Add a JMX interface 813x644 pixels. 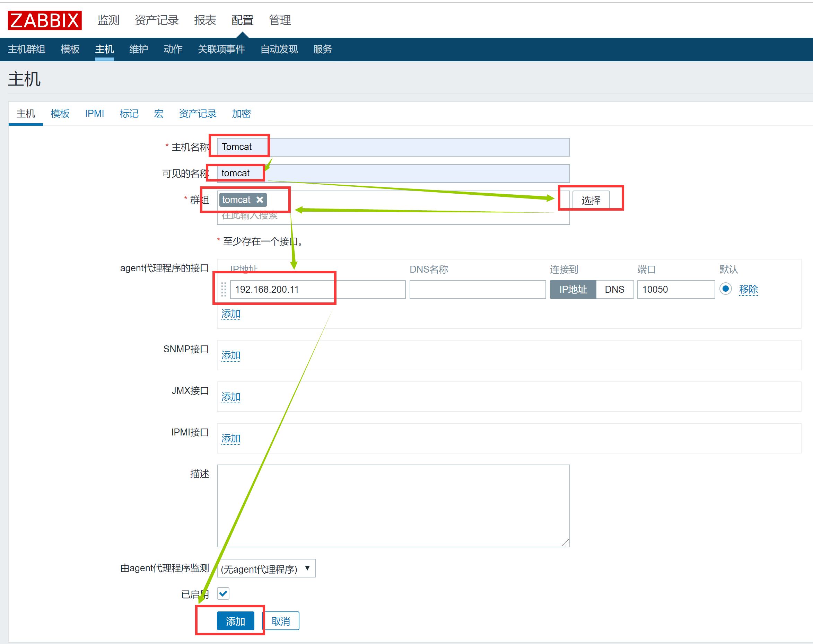coord(231,396)
